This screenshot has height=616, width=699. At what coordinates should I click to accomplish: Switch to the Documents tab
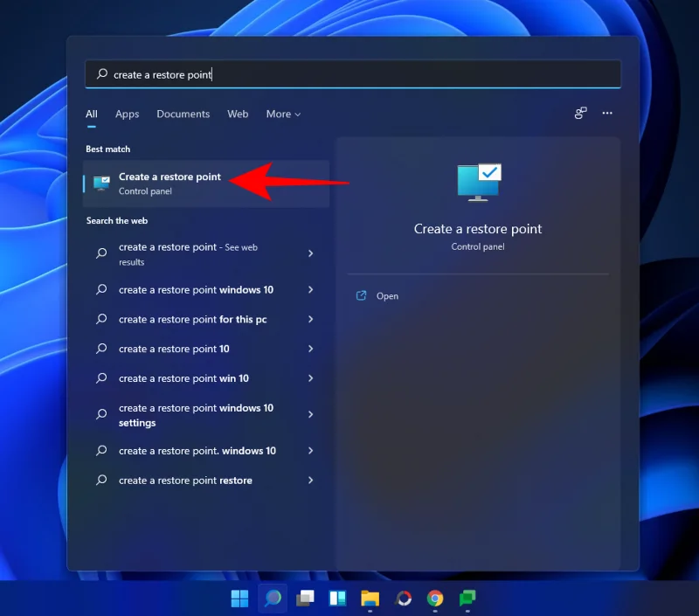click(x=183, y=114)
